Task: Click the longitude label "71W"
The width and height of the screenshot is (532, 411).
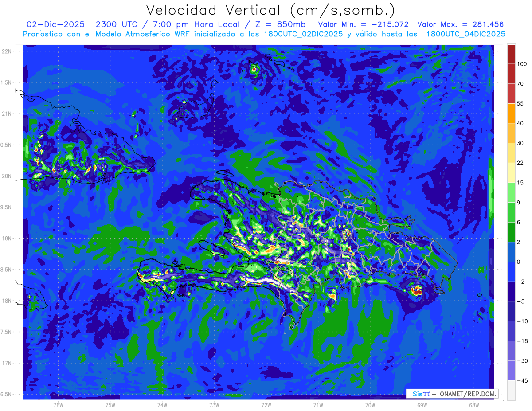Action: (x=318, y=405)
